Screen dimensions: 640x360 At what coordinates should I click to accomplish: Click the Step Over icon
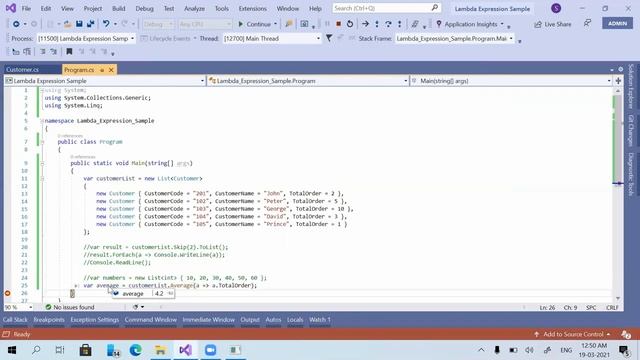click(x=388, y=24)
